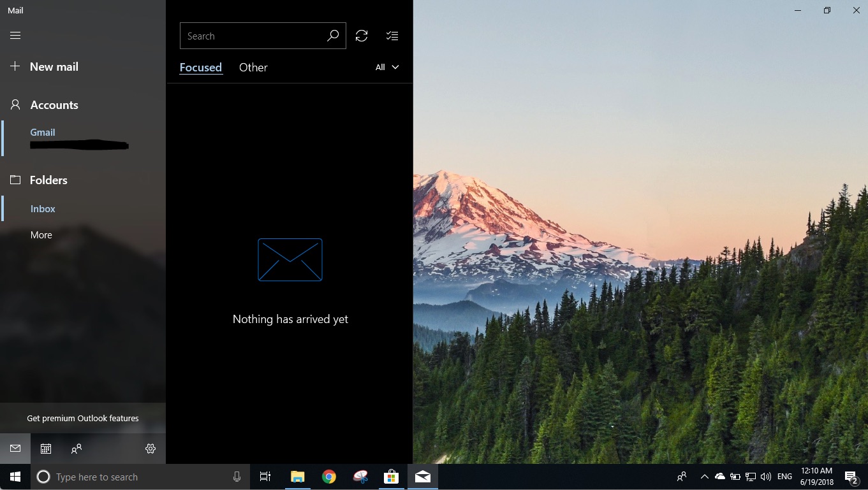Click ENG language indicator
The width and height of the screenshot is (868, 490).
click(x=785, y=477)
